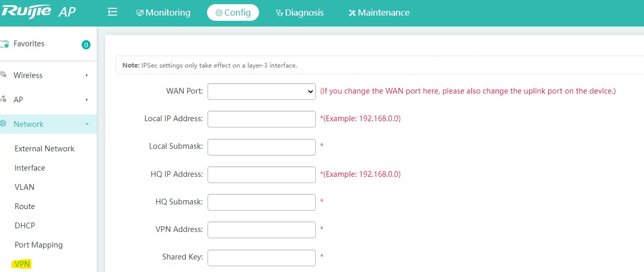Click the Ruijie AP logo
This screenshot has height=272, width=644.
click(x=38, y=11)
